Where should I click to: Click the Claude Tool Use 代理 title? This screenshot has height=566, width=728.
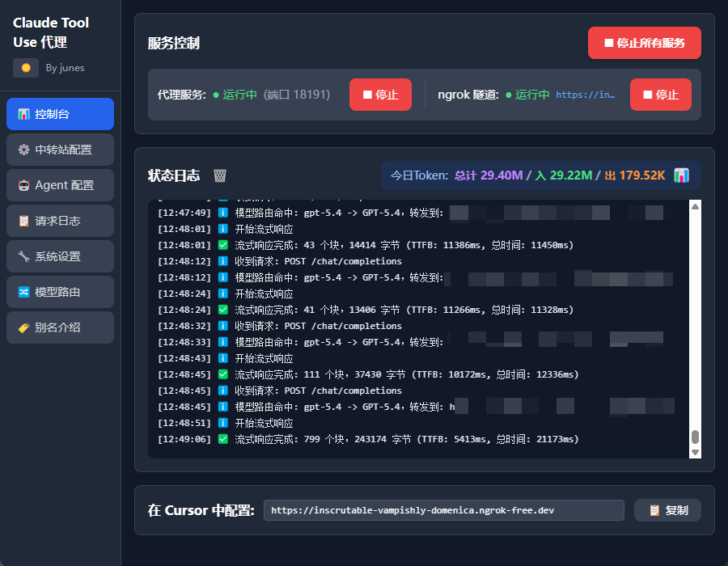point(51,32)
